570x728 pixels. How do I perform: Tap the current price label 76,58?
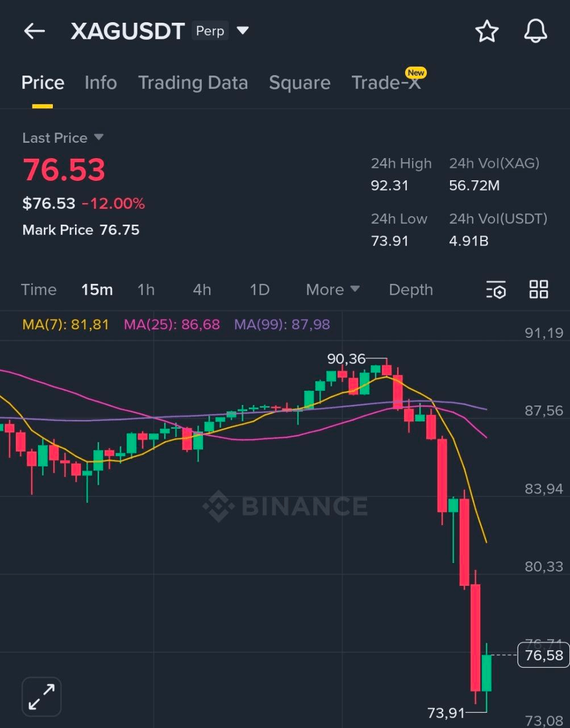pos(543,655)
